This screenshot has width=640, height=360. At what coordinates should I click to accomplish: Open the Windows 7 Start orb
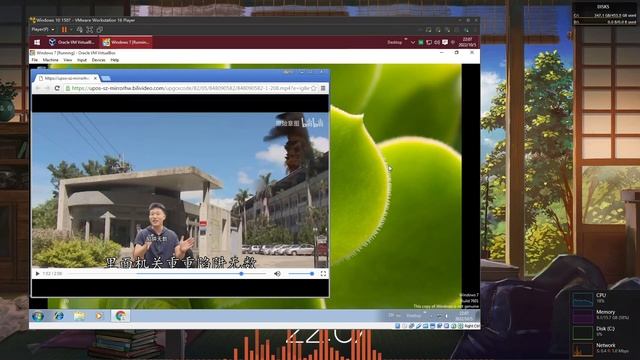click(x=38, y=316)
